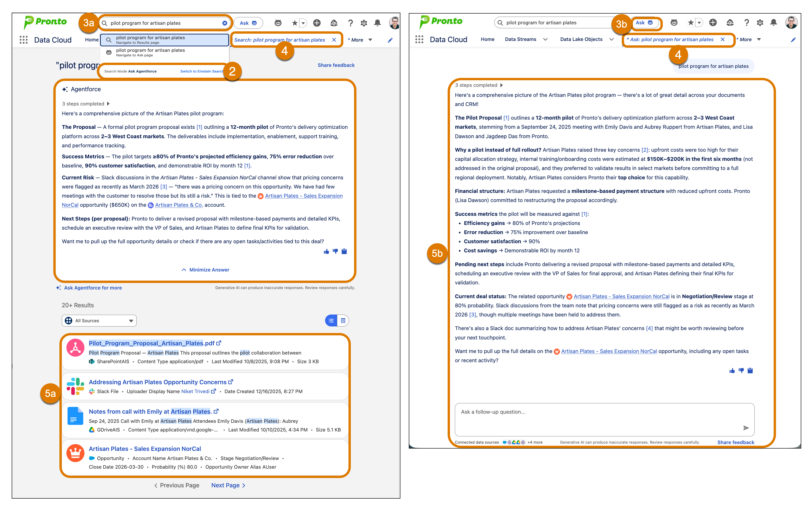Switch results to table view
The width and height of the screenshot is (812, 507).
343,321
